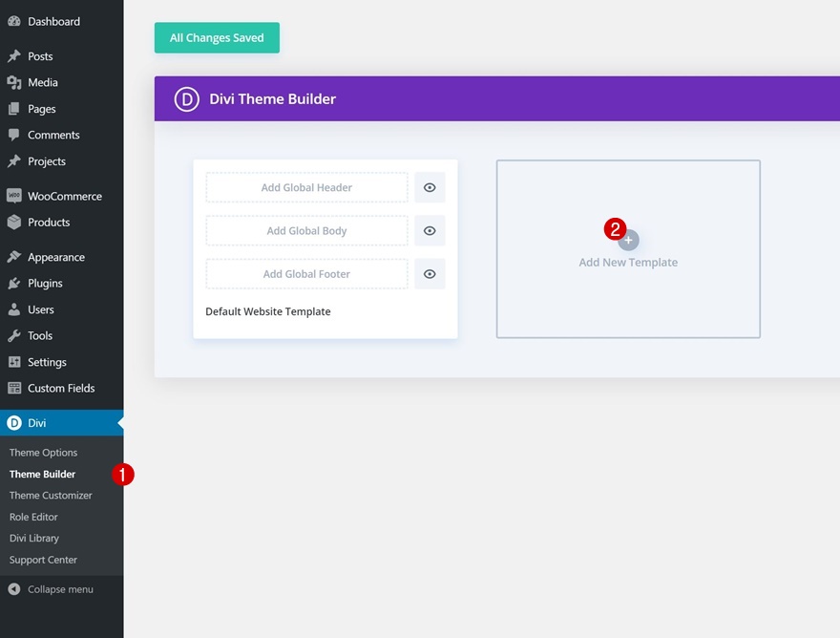The image size is (840, 638).
Task: Toggle visibility of Global Header
Action: tap(430, 187)
